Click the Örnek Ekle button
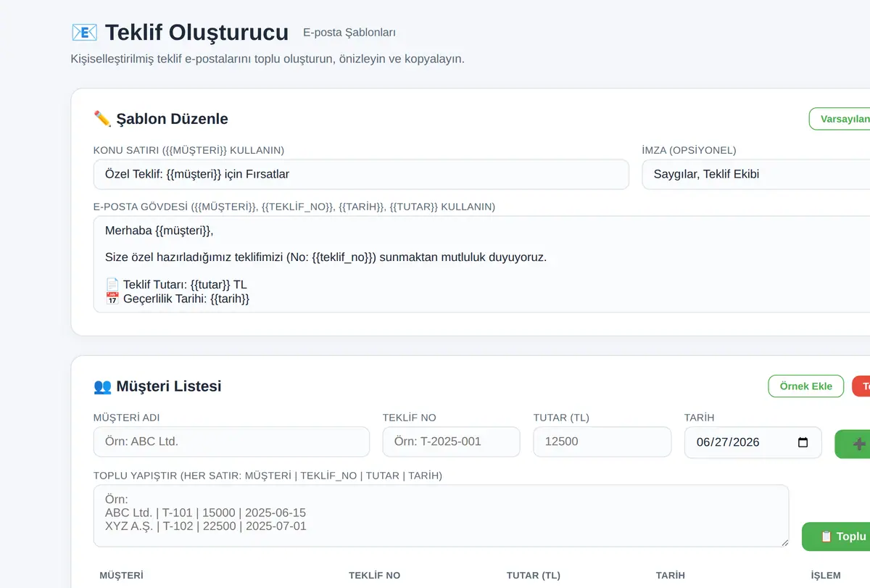Image resolution: width=870 pixels, height=588 pixels. (805, 386)
